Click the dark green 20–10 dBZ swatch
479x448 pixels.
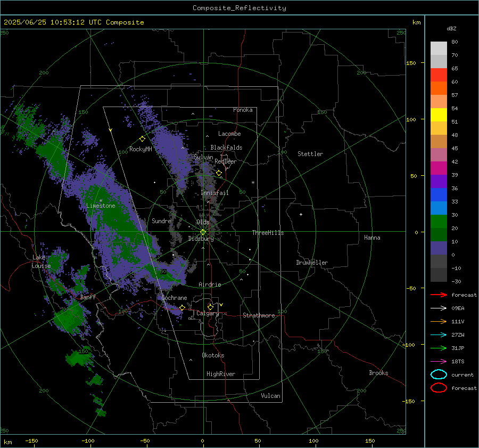pyautogui.click(x=439, y=234)
